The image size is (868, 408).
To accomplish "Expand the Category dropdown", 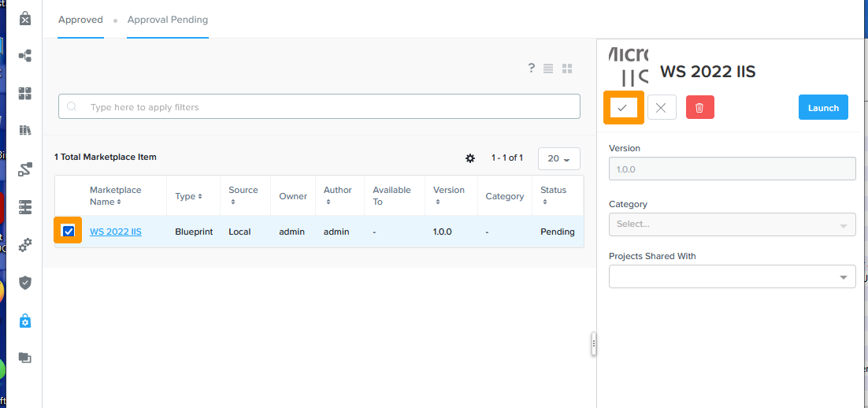I will (732, 224).
